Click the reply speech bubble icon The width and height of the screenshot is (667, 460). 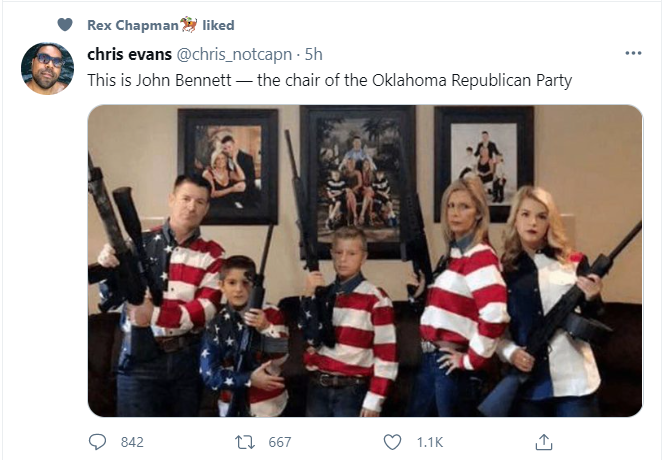tap(97, 441)
